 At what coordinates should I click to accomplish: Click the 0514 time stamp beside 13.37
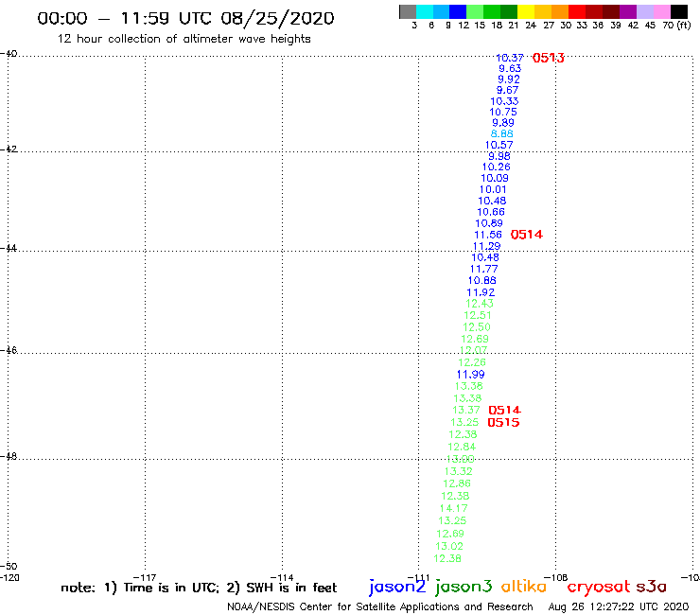[x=505, y=410]
